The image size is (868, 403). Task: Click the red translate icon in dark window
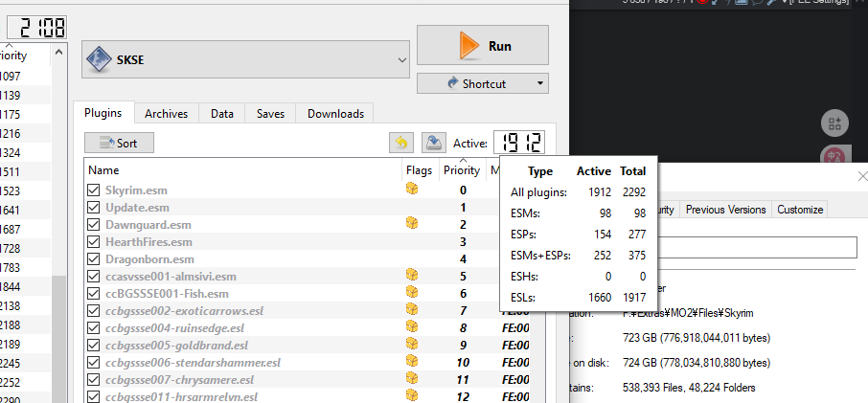834,155
